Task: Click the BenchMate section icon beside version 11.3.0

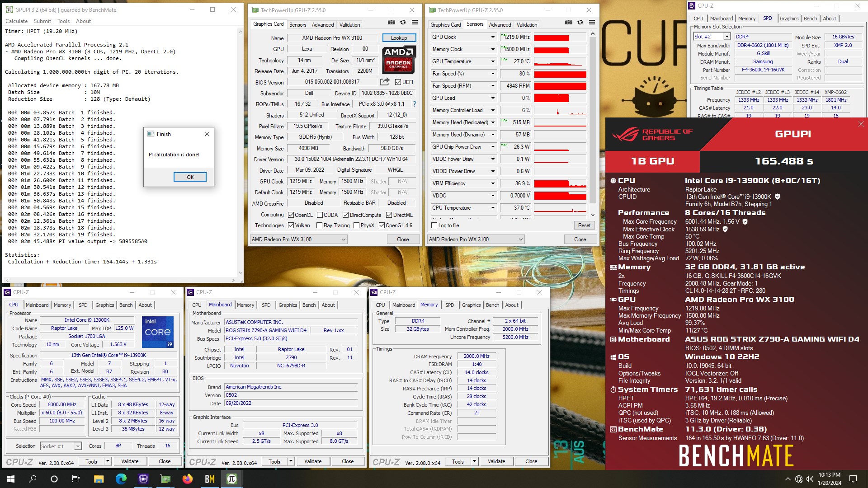Action: click(613, 429)
